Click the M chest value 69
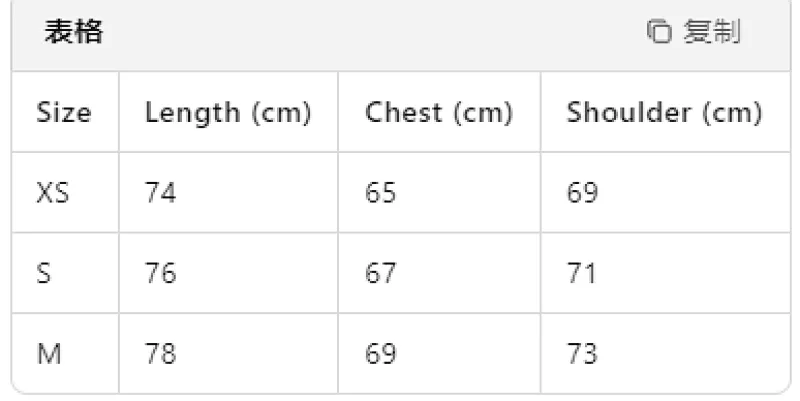 (x=381, y=354)
